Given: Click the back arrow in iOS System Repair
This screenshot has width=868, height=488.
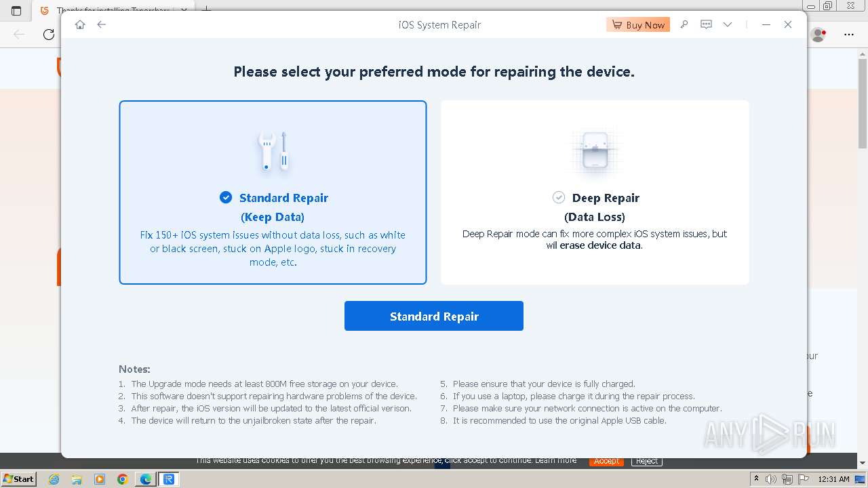Looking at the screenshot, I should tap(102, 24).
